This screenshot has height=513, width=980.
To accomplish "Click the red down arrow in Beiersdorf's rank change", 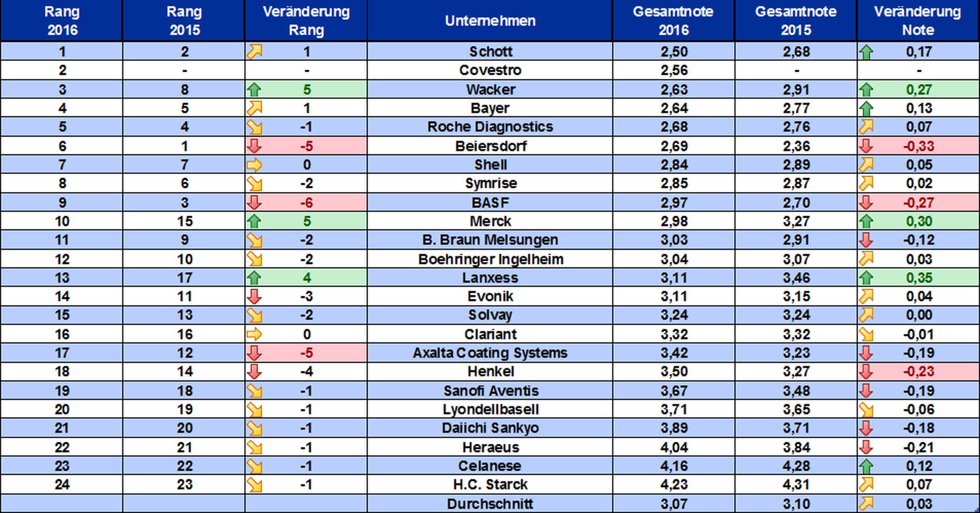I will [254, 146].
